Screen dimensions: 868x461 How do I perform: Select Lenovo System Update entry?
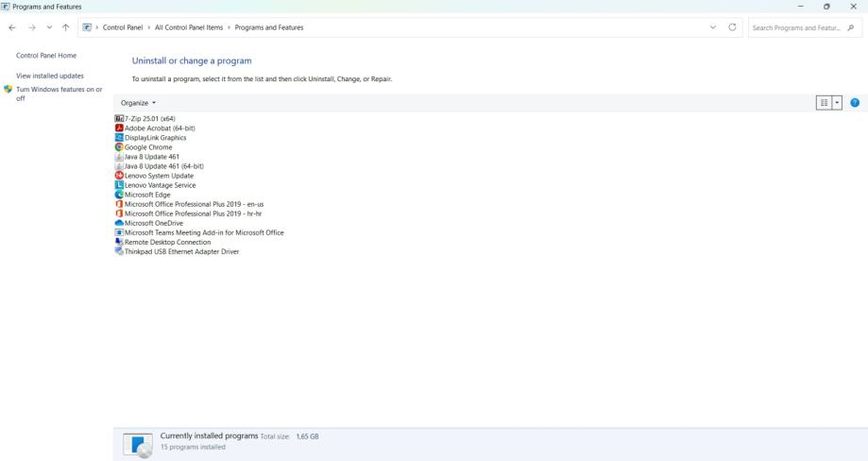point(159,176)
